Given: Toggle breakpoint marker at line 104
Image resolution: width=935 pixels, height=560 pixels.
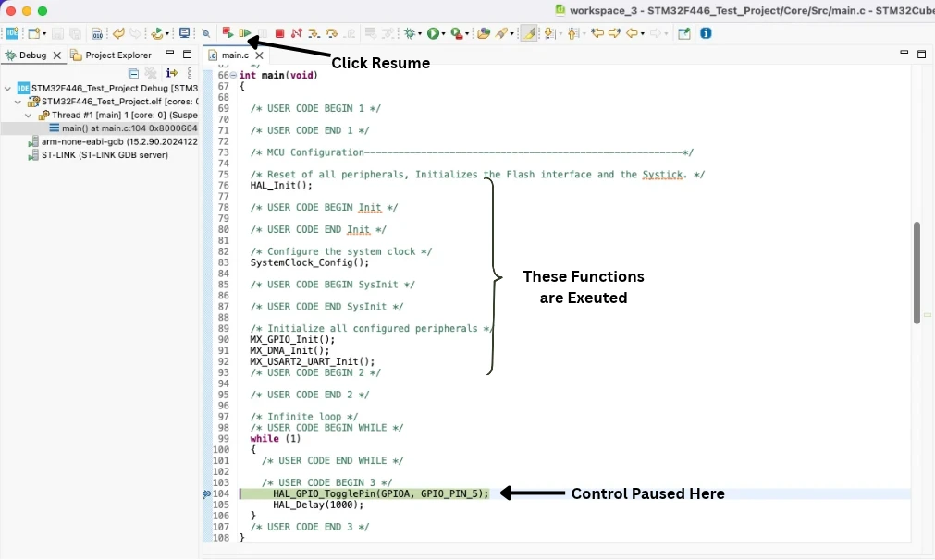Looking at the screenshot, I should click(206, 493).
